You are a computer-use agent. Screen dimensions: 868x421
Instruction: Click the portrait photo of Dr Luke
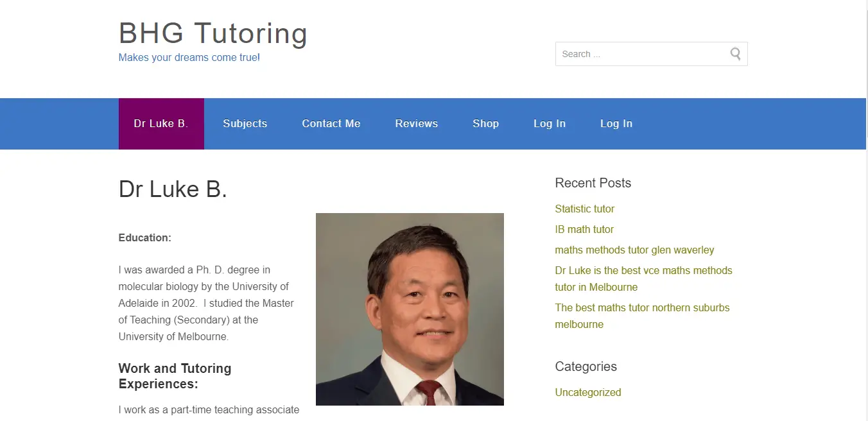(x=410, y=309)
